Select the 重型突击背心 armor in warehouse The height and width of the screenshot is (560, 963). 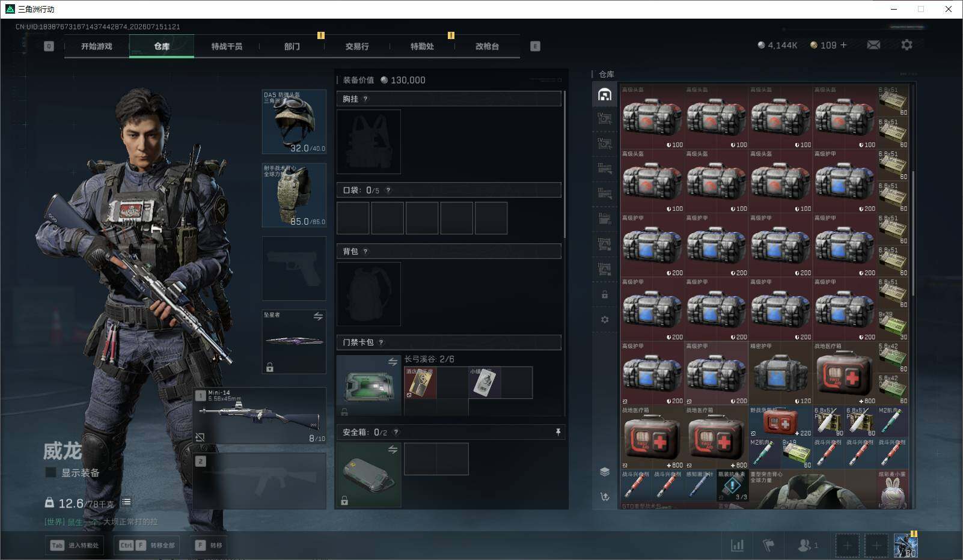812,489
